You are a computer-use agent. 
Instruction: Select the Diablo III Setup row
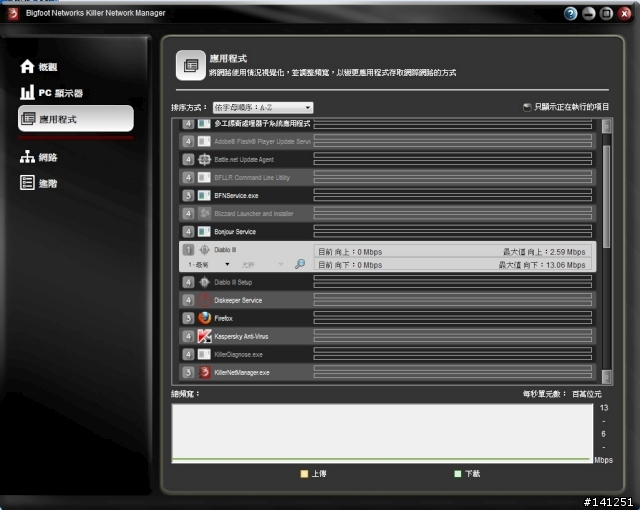pyautogui.click(x=388, y=282)
